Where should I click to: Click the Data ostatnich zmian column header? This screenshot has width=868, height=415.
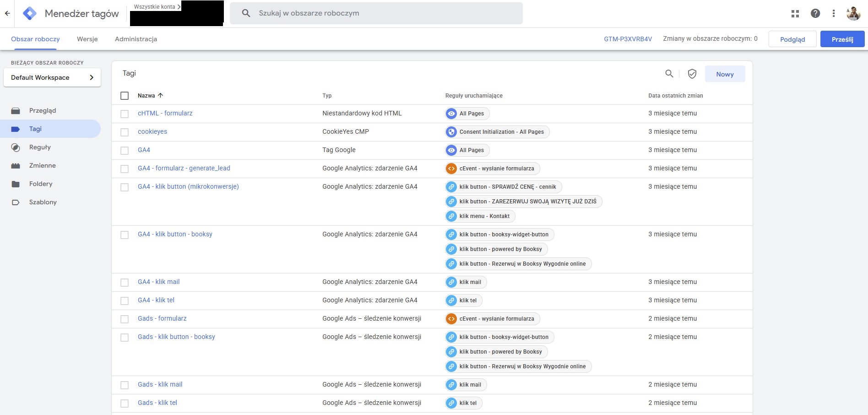(676, 96)
